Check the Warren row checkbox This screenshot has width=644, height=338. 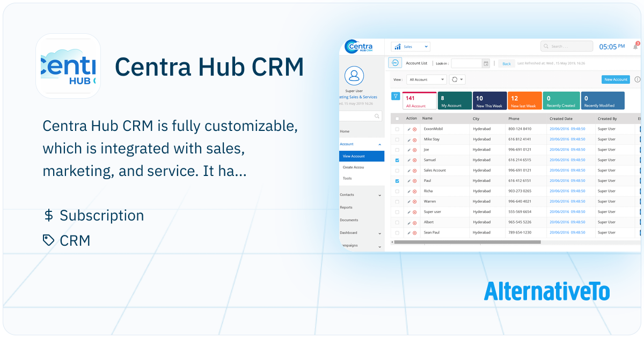point(397,202)
